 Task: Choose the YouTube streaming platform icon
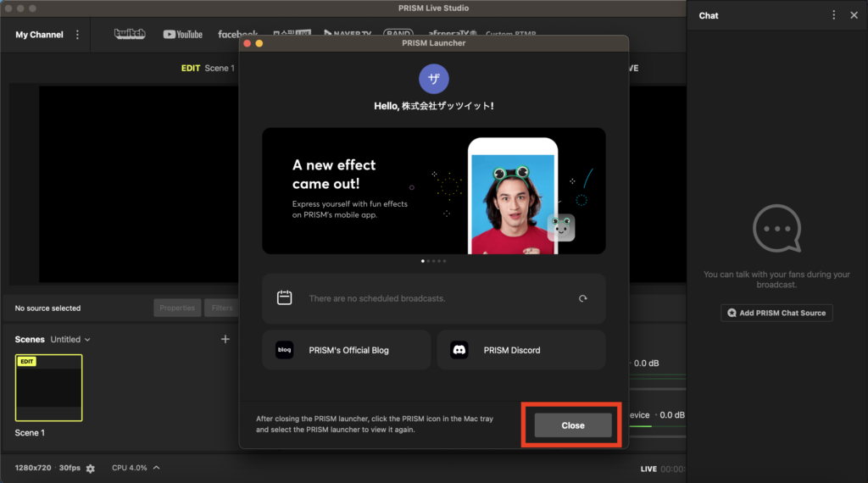click(x=182, y=35)
